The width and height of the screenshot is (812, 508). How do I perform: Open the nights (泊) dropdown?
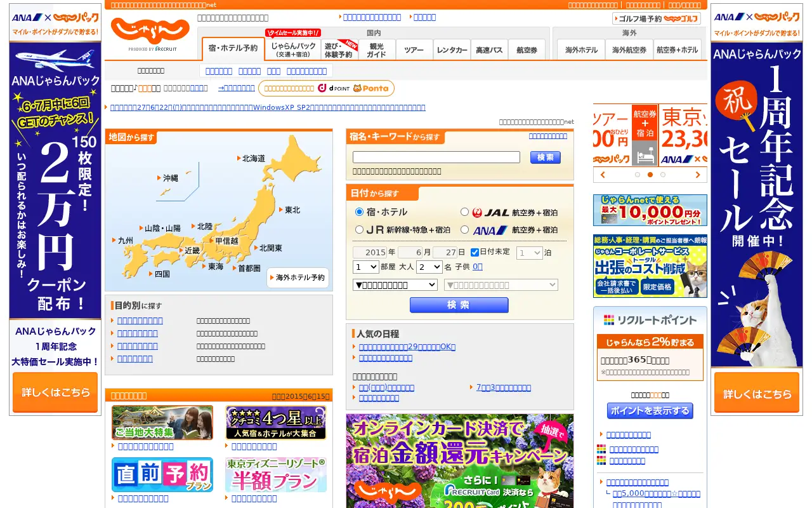coord(530,253)
